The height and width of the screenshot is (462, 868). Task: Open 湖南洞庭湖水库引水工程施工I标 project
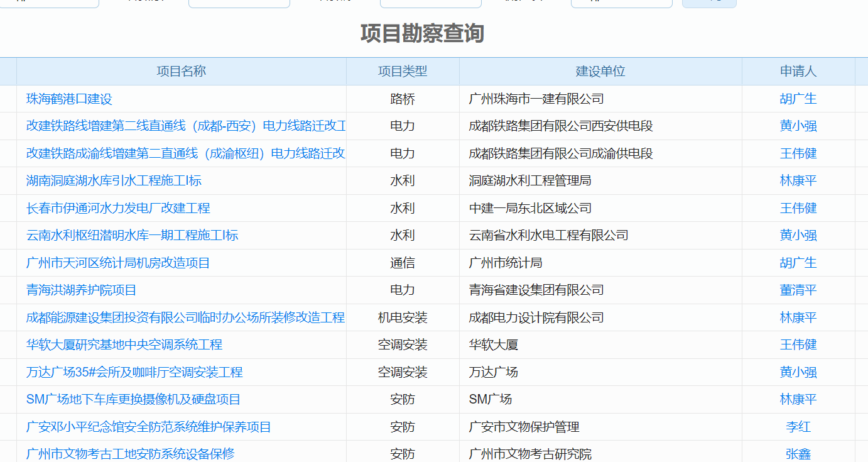[x=114, y=180]
